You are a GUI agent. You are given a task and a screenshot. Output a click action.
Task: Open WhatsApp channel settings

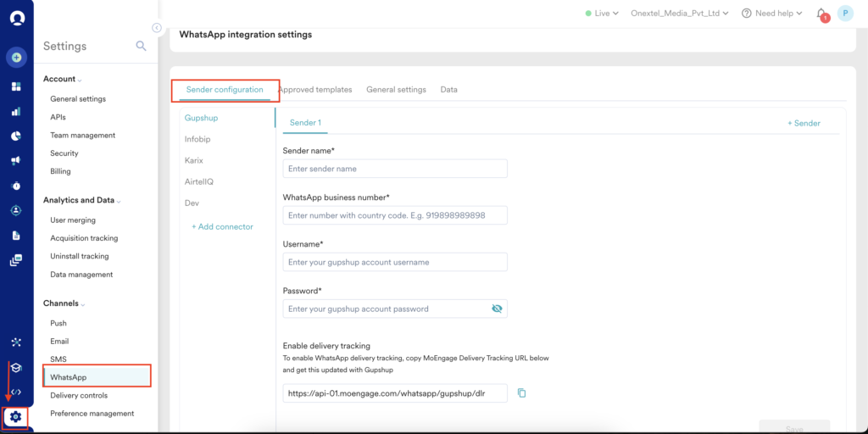97,376
